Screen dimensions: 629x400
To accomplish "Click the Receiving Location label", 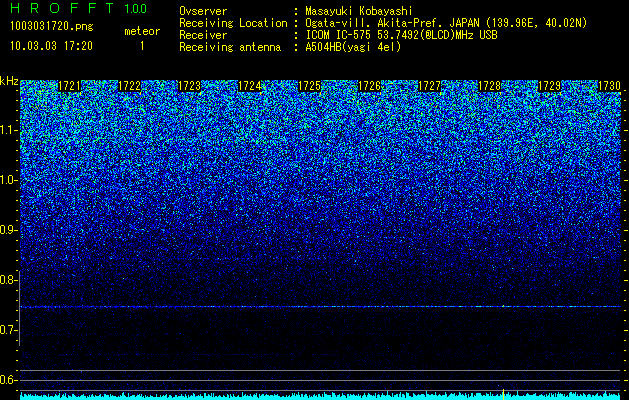I will 233,23.
